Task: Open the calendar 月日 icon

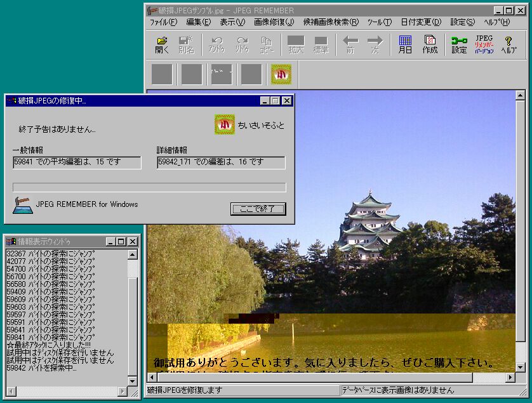Action: click(x=404, y=44)
